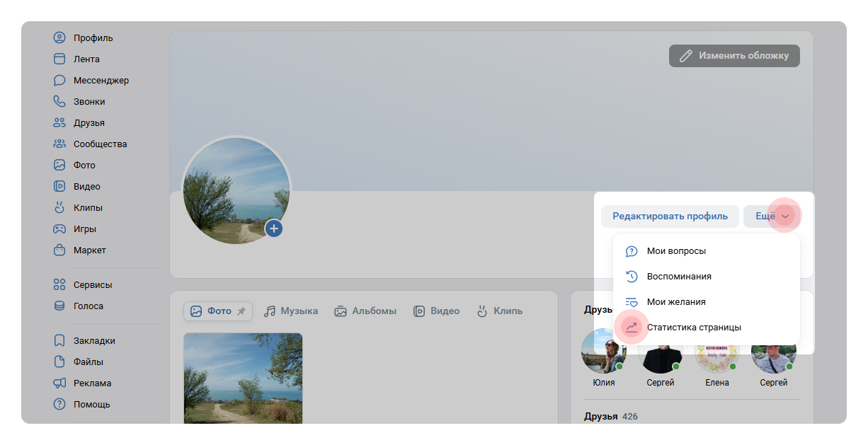Click the plus badge on profile avatar
The width and height of the screenshot is (868, 445).
click(274, 229)
